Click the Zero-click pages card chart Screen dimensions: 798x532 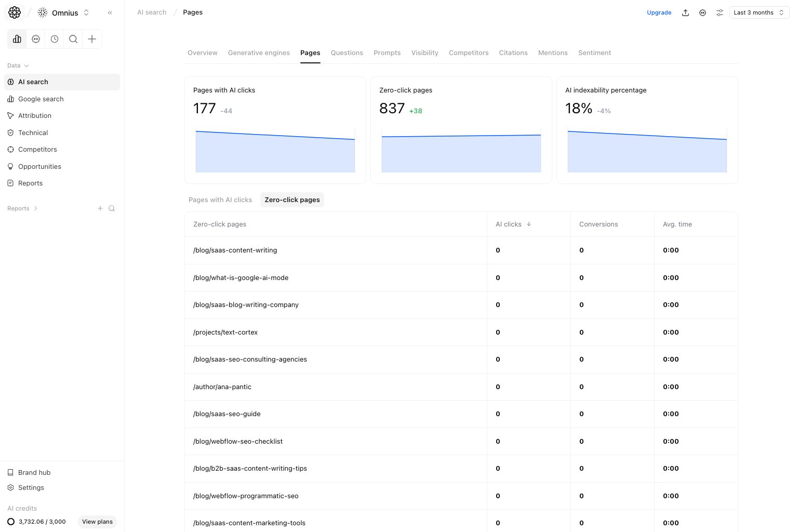pyautogui.click(x=461, y=150)
